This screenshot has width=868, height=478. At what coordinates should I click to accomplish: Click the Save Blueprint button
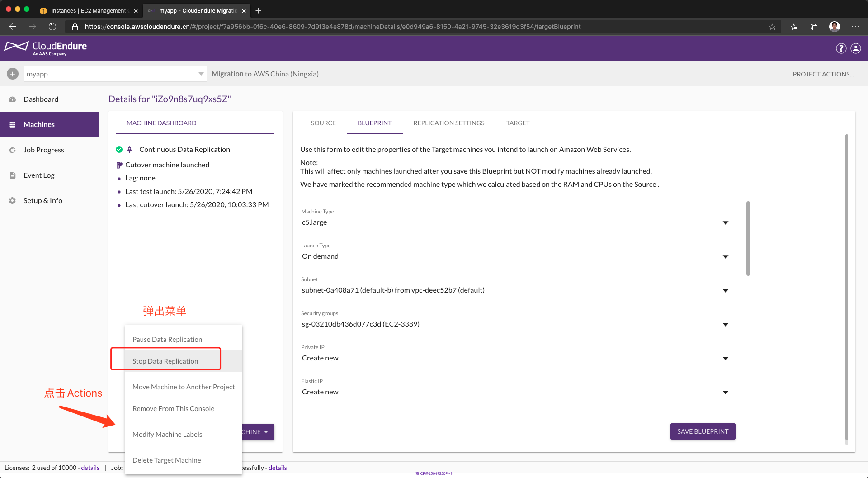pyautogui.click(x=703, y=431)
